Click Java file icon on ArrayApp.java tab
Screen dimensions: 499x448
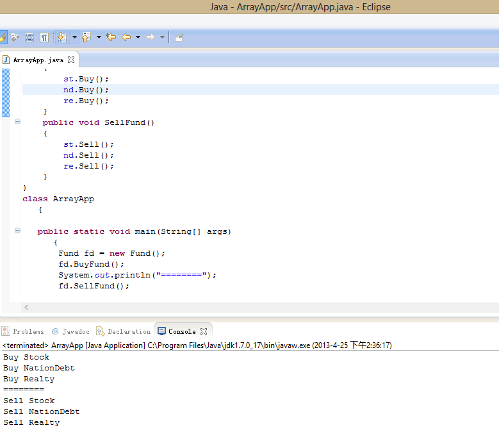pyautogui.click(x=6, y=60)
